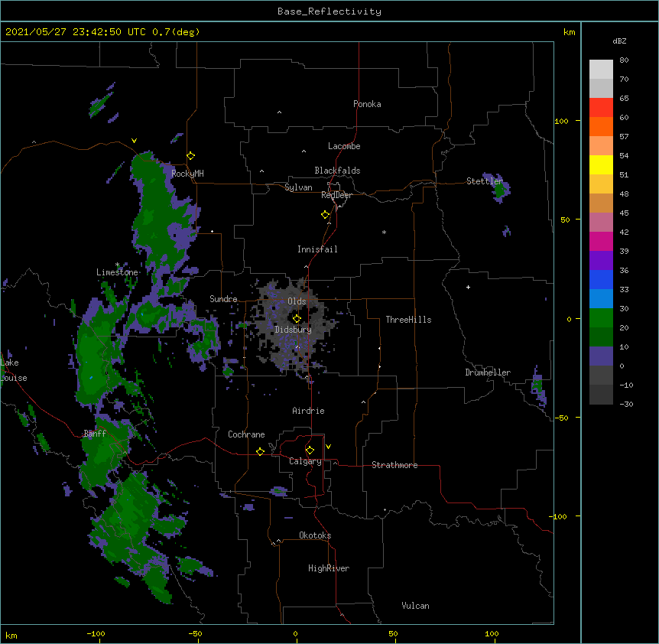Click the Strathmore town label
Image resolution: width=659 pixels, height=644 pixels.
pos(394,465)
